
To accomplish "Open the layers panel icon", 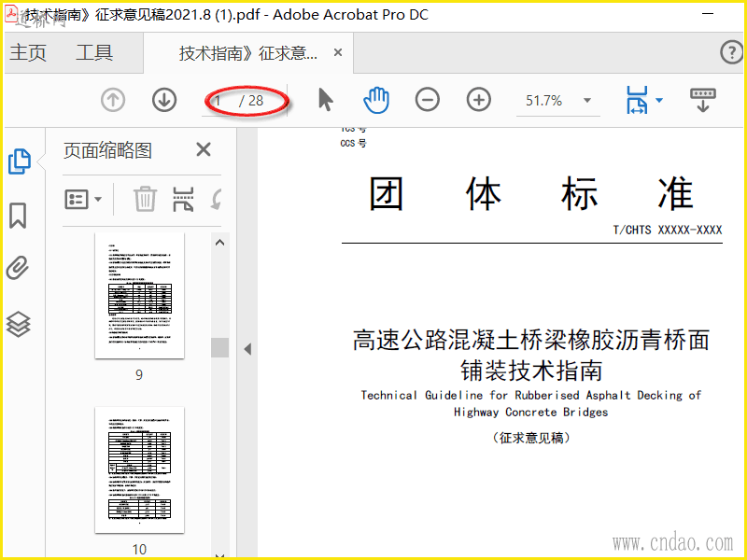I will (x=18, y=324).
